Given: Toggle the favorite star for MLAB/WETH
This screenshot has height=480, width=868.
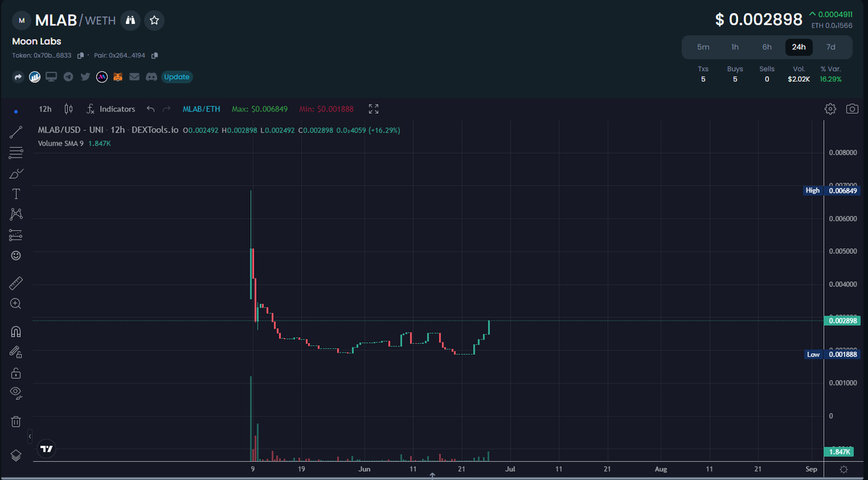Looking at the screenshot, I should click(154, 20).
